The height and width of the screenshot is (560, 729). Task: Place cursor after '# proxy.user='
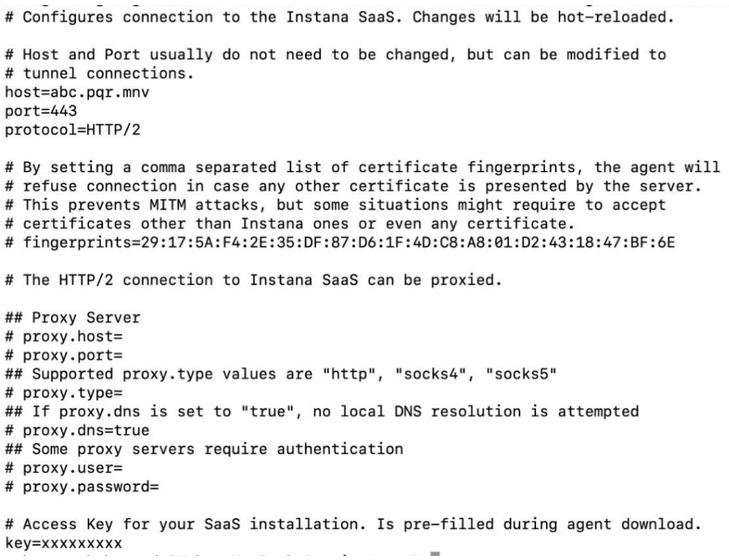click(x=123, y=468)
